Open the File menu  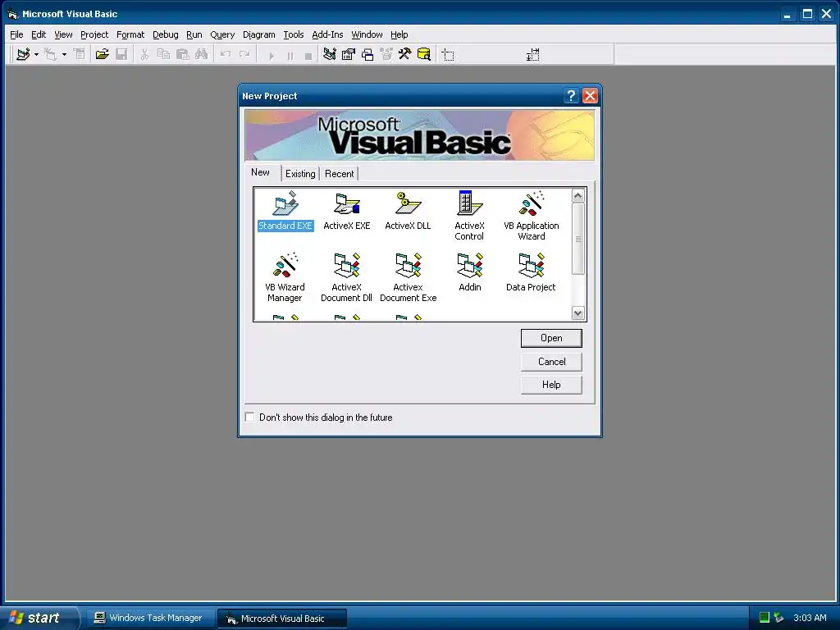click(16, 34)
